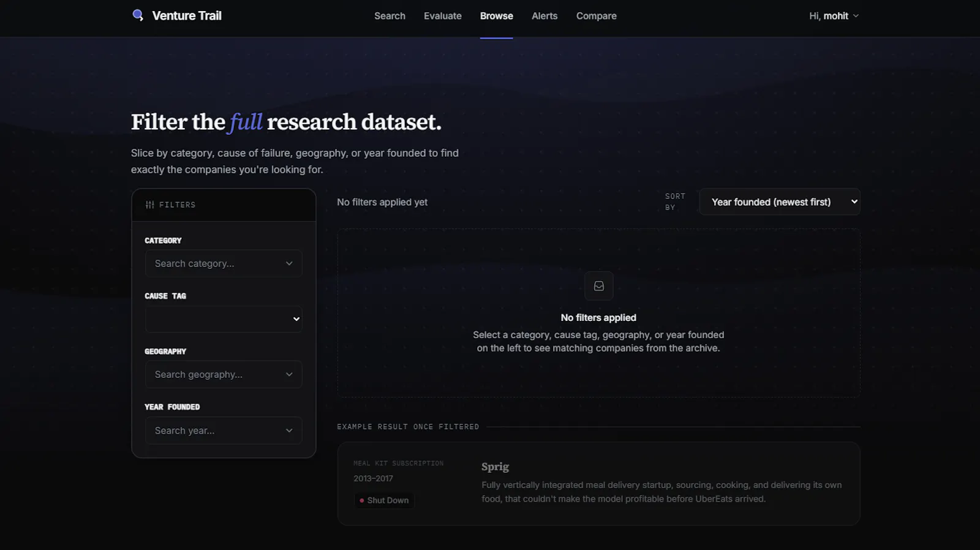The height and width of the screenshot is (550, 980).
Task: Click the Search geography input
Action: [224, 374]
